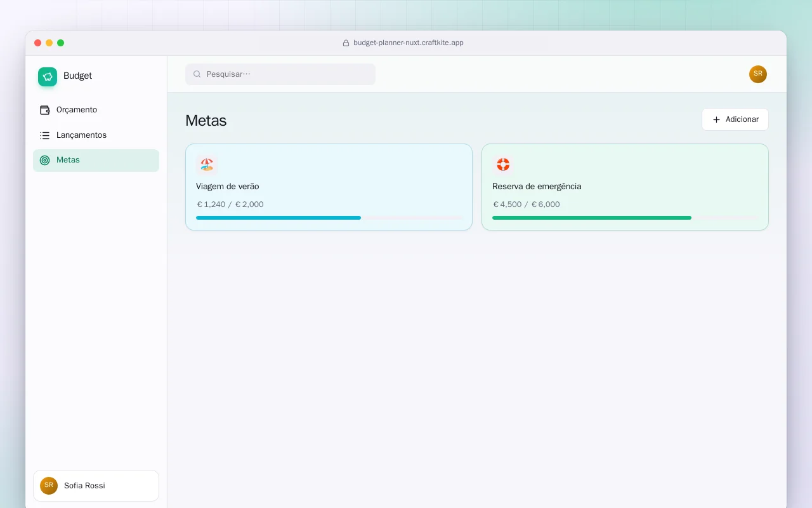812x508 pixels.
Task: Click the Orçamento wallet icon
Action: 45,110
